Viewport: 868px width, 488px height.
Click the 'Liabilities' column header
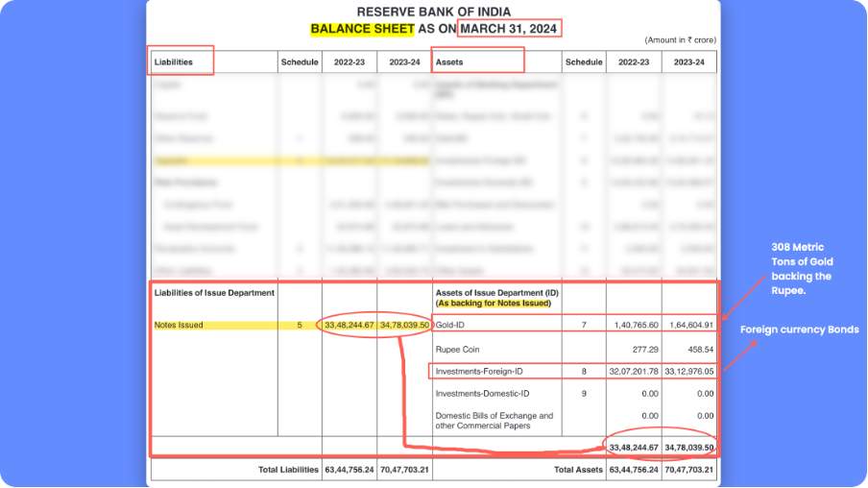pyautogui.click(x=173, y=62)
